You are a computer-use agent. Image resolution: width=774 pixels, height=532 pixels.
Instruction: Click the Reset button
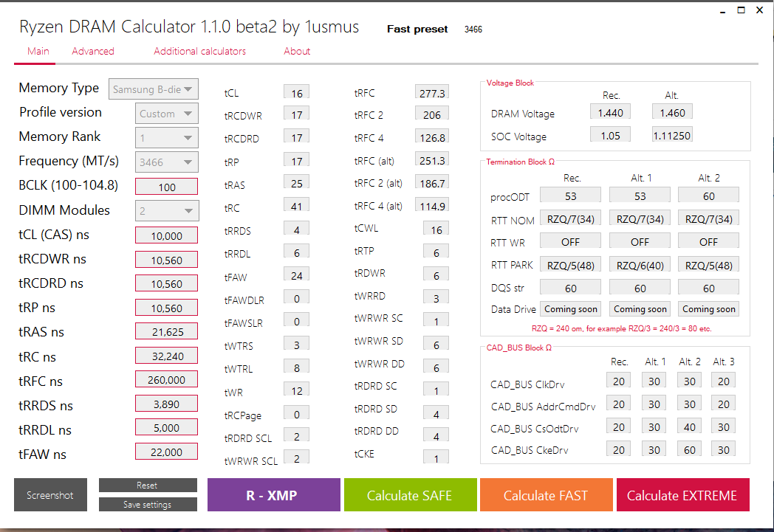[x=148, y=486]
